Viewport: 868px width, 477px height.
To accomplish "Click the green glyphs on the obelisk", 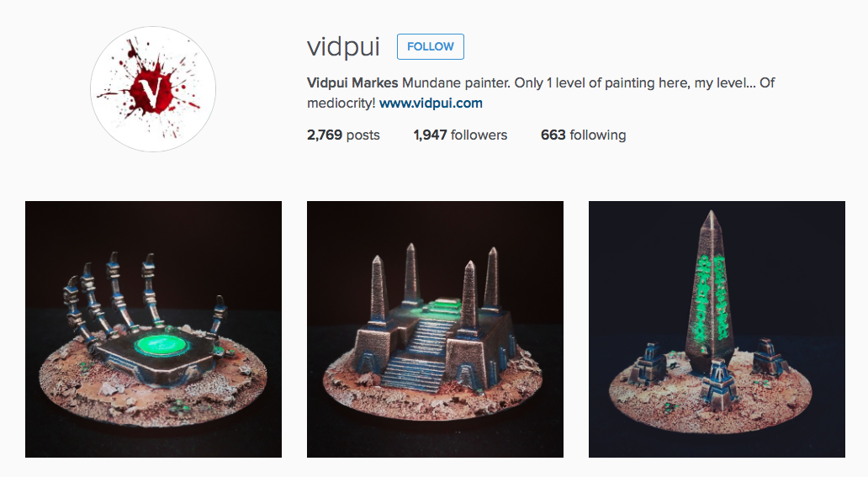I will click(712, 295).
